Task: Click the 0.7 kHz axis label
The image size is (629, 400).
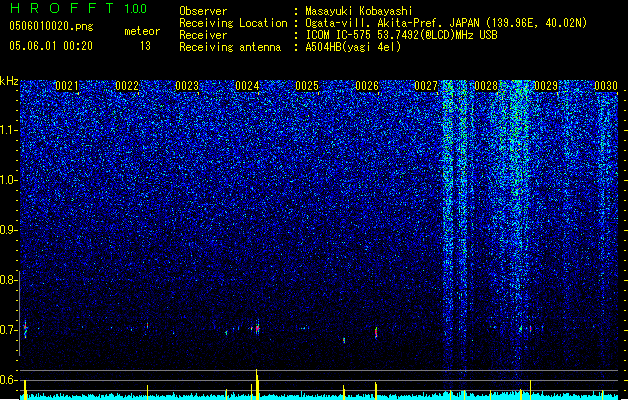Action: click(x=9, y=330)
